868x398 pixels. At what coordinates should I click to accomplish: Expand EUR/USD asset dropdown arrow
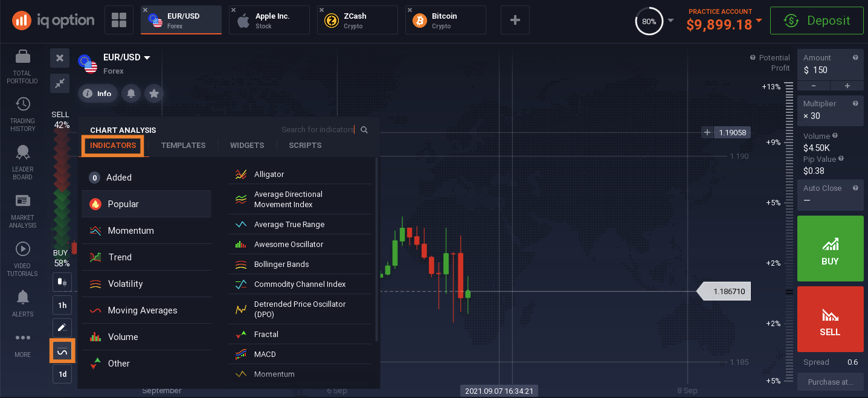pos(147,58)
